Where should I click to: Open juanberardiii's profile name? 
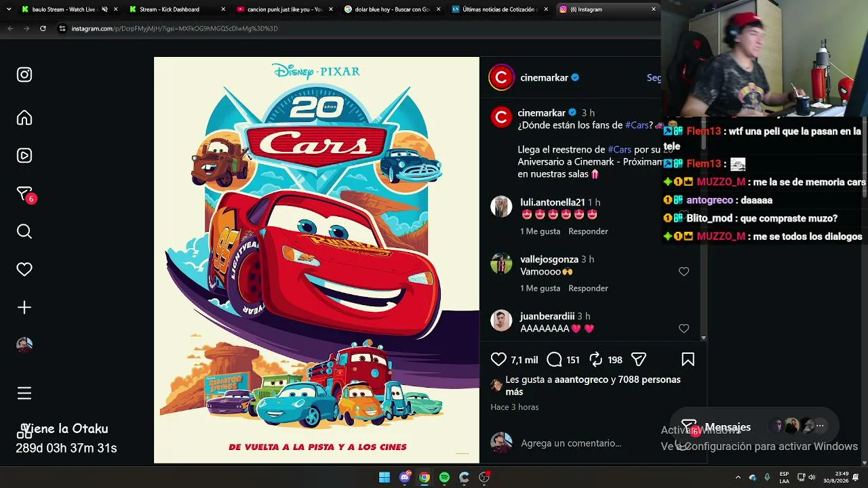[547, 316]
